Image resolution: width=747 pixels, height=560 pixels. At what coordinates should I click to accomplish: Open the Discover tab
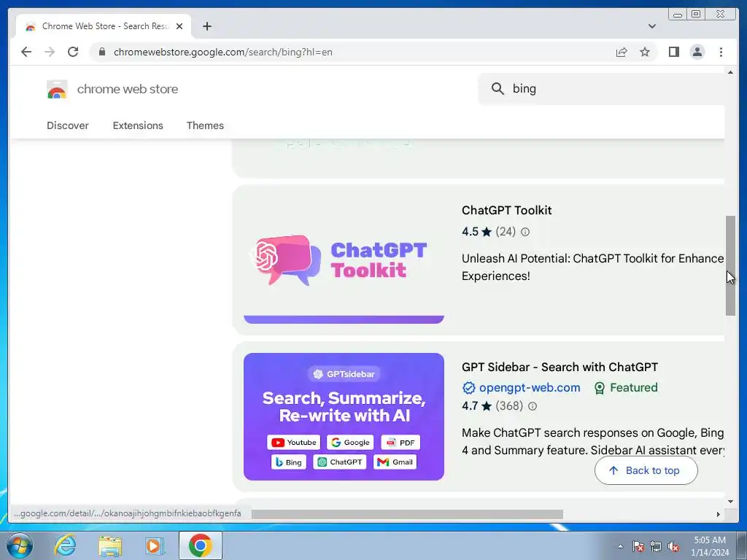click(68, 125)
